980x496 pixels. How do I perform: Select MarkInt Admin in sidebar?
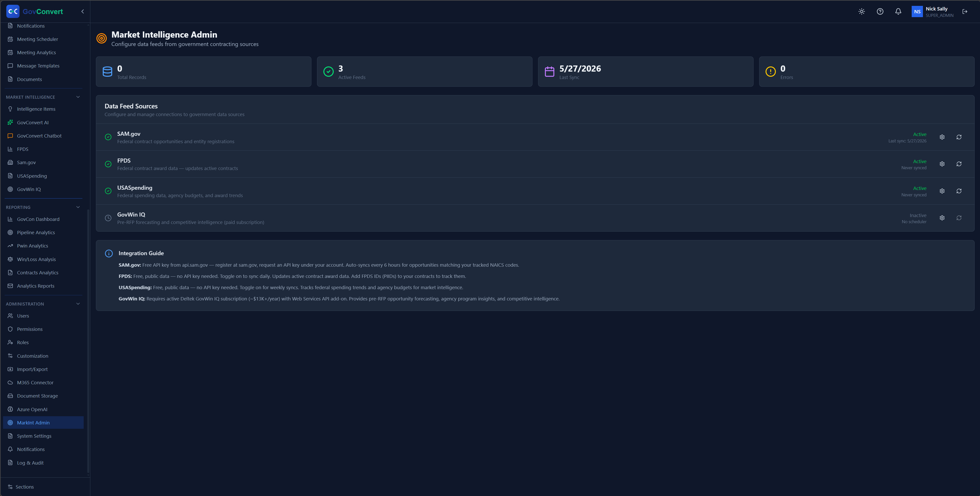tap(43, 423)
